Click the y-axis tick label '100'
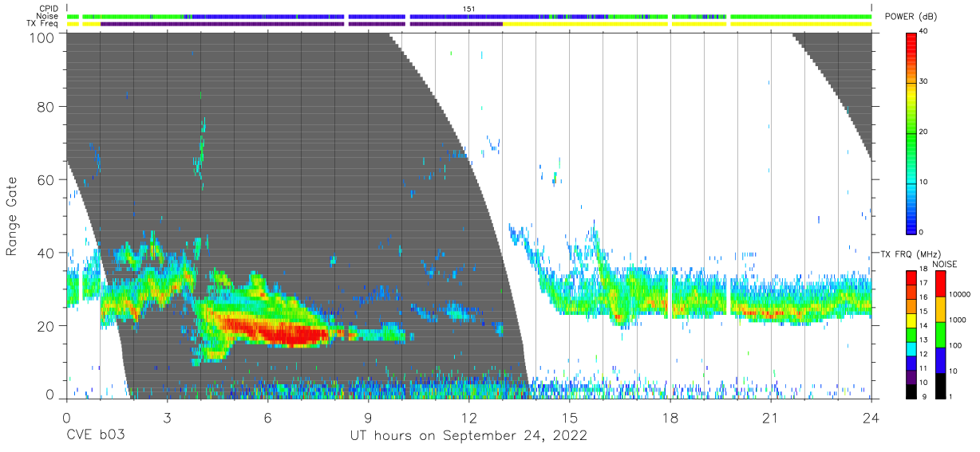The height and width of the screenshot is (452, 980). (43, 37)
